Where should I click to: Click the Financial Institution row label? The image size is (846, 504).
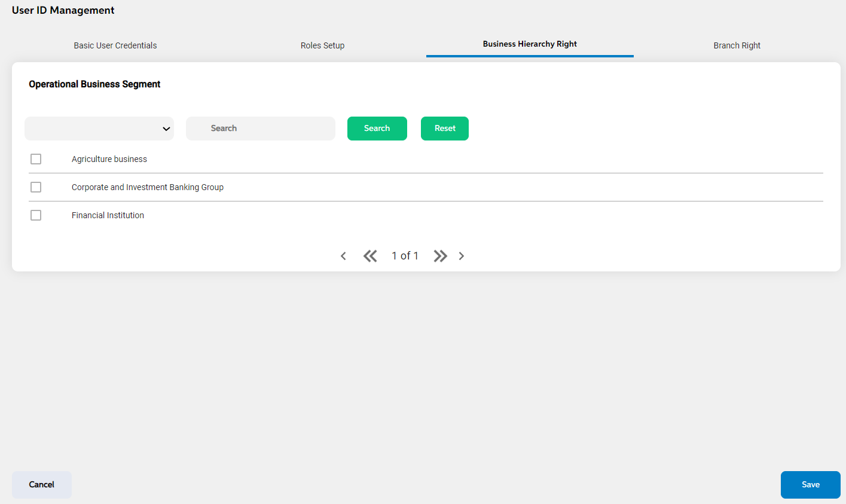point(108,215)
